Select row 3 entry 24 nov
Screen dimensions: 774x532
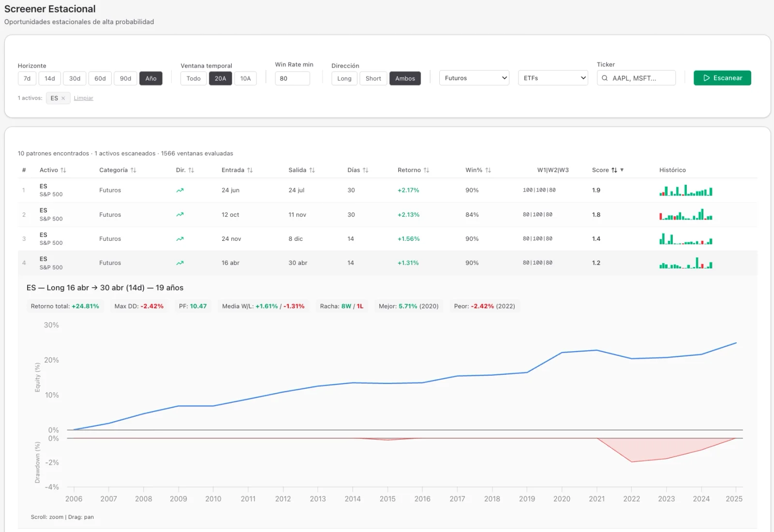pyautogui.click(x=231, y=239)
